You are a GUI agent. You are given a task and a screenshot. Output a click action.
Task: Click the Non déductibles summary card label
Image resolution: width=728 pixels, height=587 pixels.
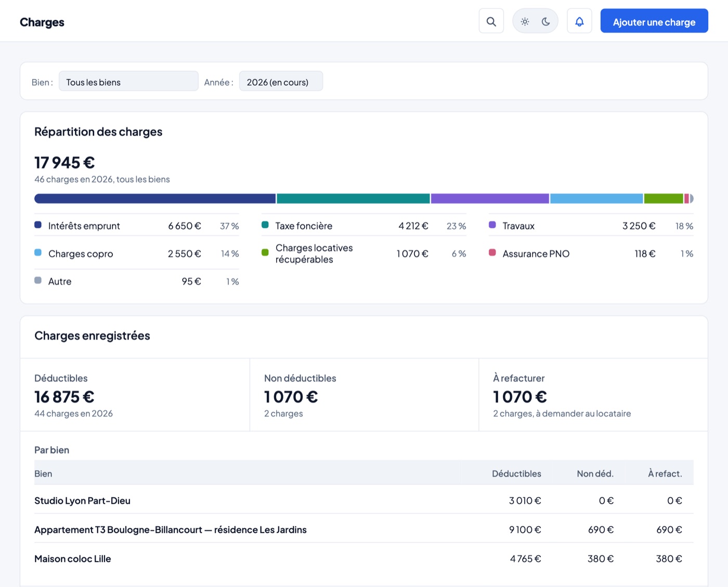coord(300,379)
